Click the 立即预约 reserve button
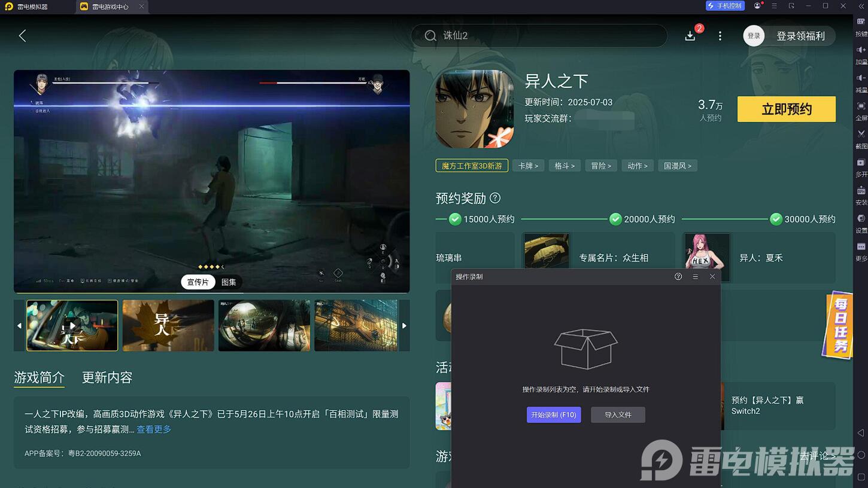The width and height of the screenshot is (868, 488). coord(787,109)
